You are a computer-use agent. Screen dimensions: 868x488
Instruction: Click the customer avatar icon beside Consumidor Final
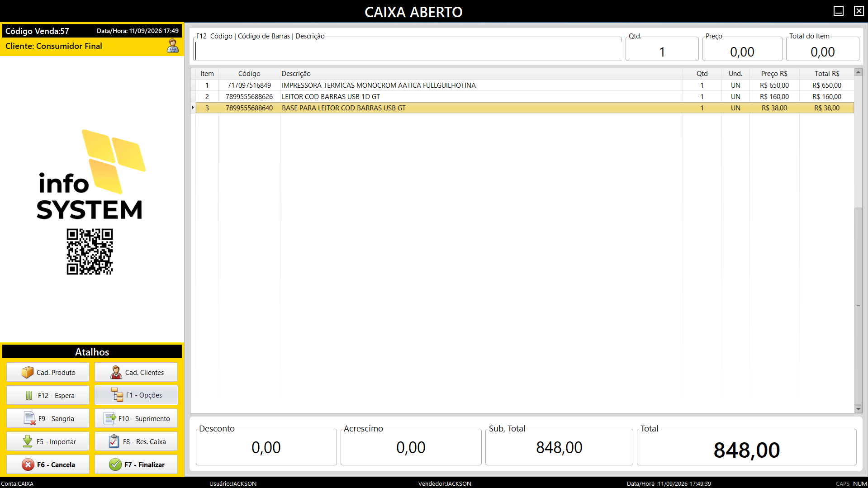173,46
